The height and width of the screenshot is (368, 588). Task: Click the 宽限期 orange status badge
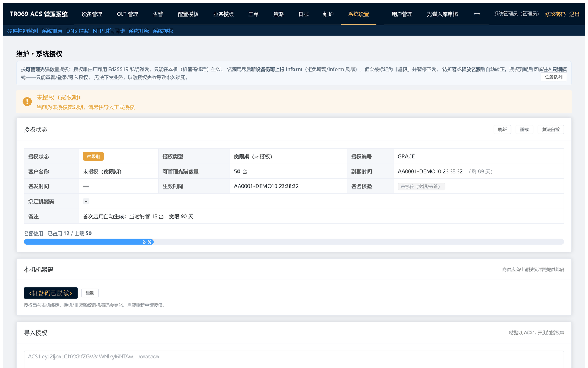pos(93,156)
